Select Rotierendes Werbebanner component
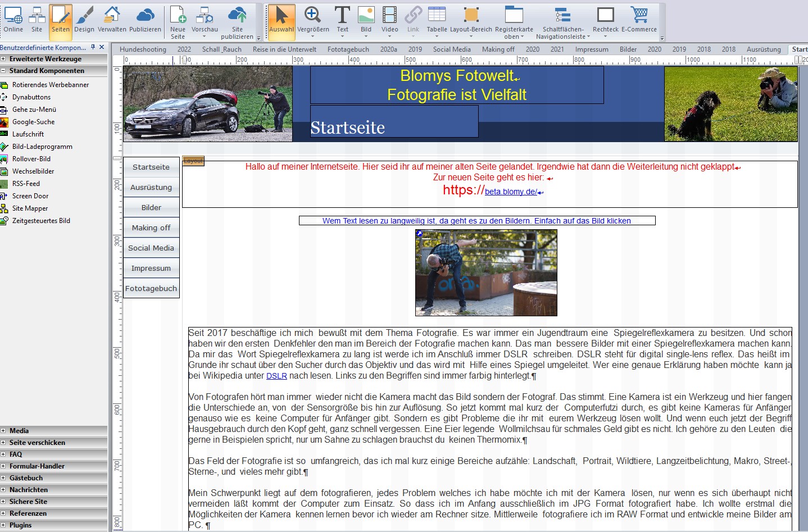808x532 pixels. [51, 85]
